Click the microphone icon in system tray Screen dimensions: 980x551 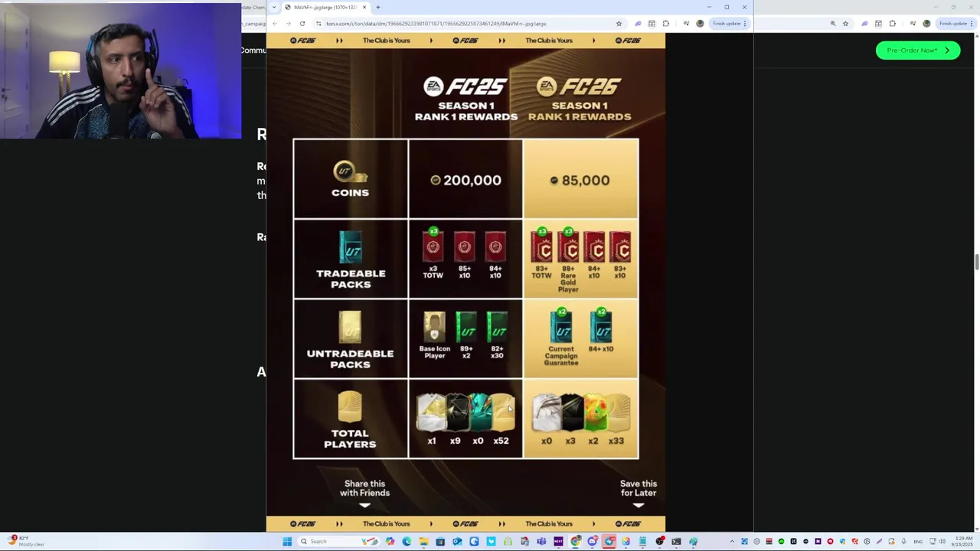click(903, 541)
